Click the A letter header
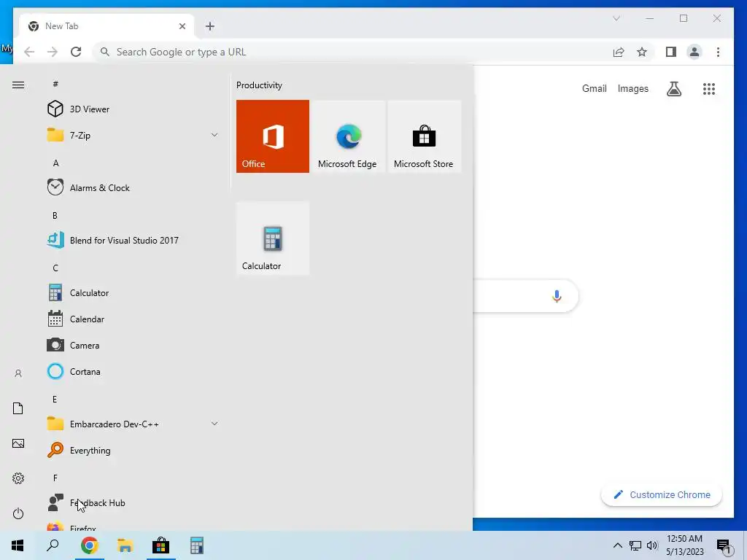Viewport: 747px width, 560px height. 55,163
